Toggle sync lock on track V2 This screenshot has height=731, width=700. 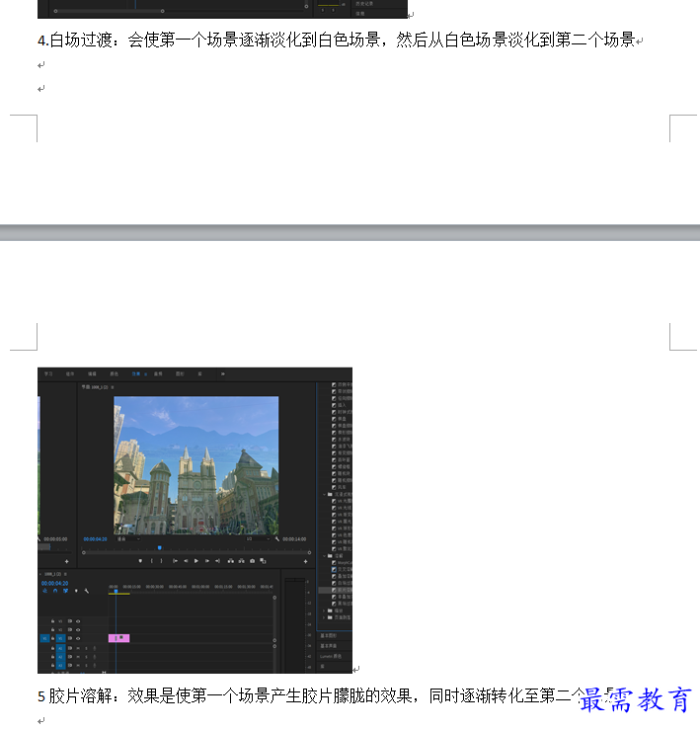point(70,630)
